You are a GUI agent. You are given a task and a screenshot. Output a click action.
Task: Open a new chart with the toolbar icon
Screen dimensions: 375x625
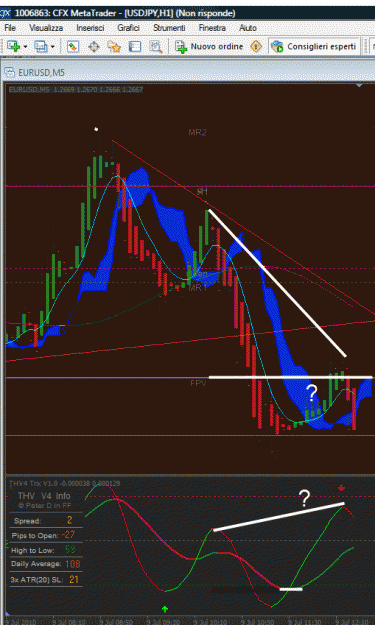coord(13,47)
